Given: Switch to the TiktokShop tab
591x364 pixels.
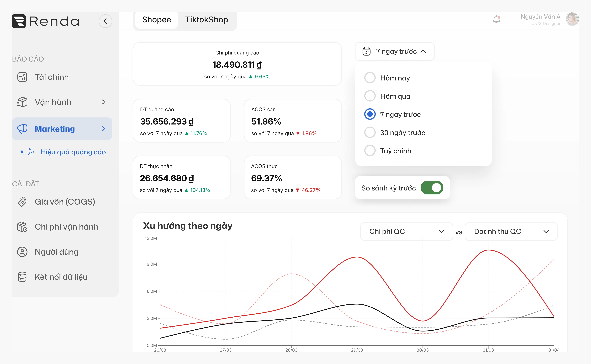Looking at the screenshot, I should click(x=207, y=20).
